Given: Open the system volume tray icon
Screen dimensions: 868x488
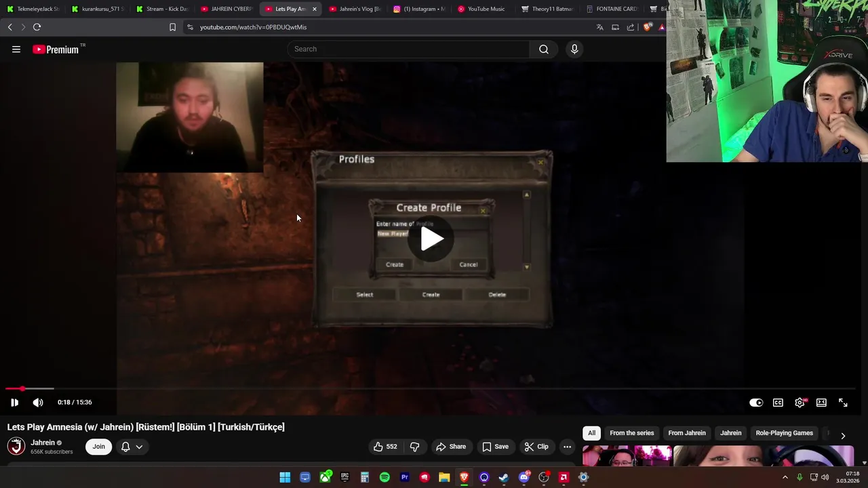Looking at the screenshot, I should pyautogui.click(x=825, y=477).
